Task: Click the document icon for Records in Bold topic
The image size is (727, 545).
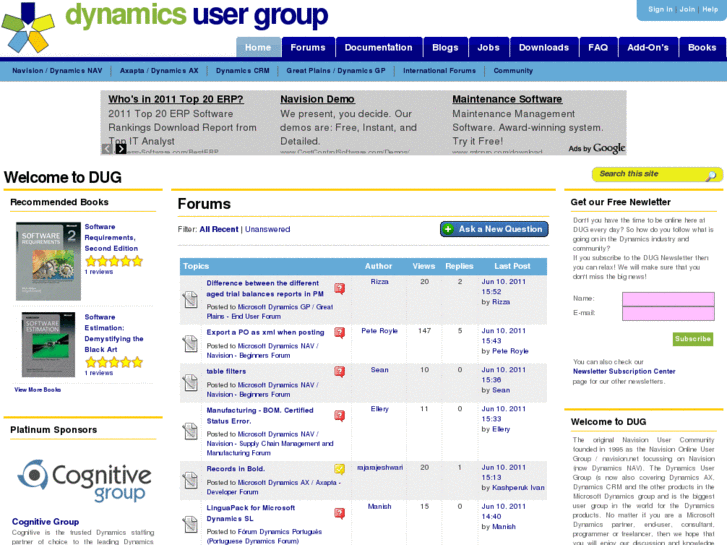Action: tap(191, 480)
